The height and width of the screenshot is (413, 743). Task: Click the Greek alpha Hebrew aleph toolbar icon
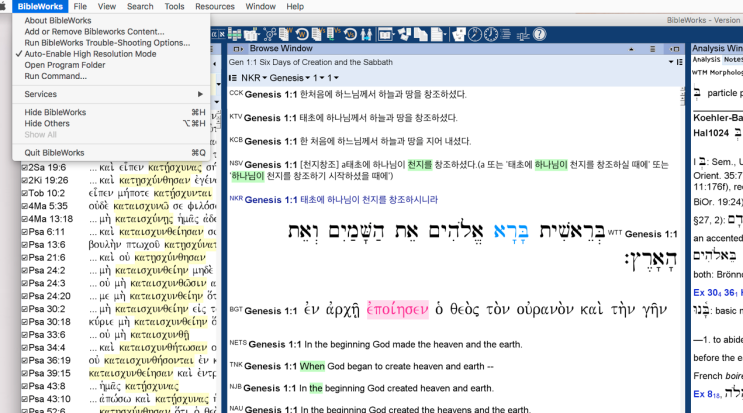pos(218,34)
